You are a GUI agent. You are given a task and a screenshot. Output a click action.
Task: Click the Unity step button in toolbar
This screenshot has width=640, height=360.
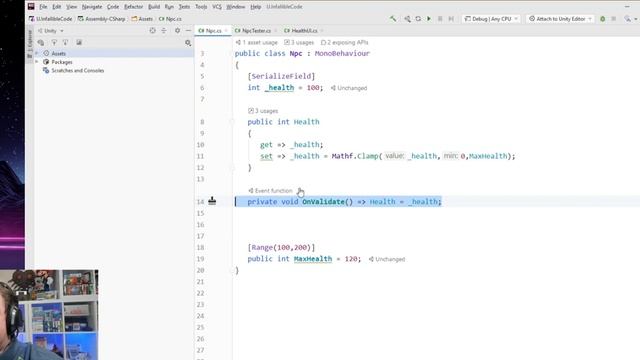[x=451, y=19]
